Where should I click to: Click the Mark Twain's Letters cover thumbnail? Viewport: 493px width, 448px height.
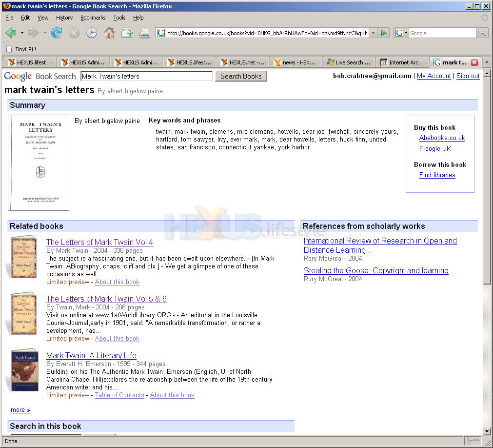(39, 163)
